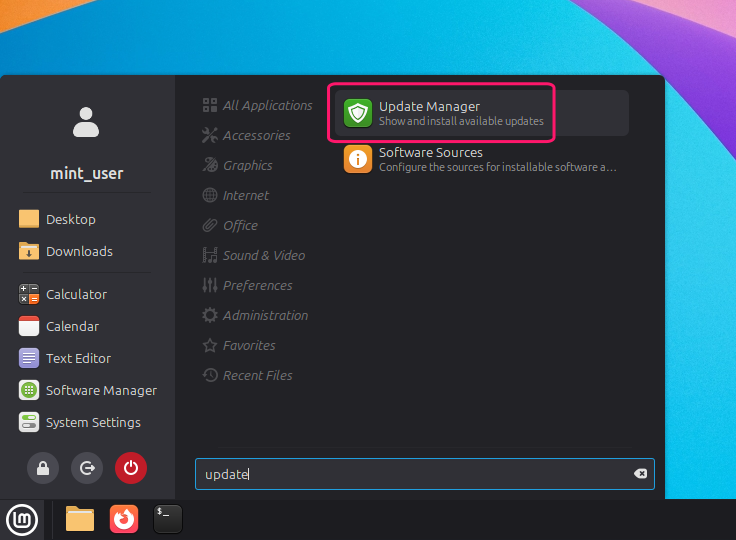
Task: Open the Downloads label in the sidebar
Action: pos(79,251)
